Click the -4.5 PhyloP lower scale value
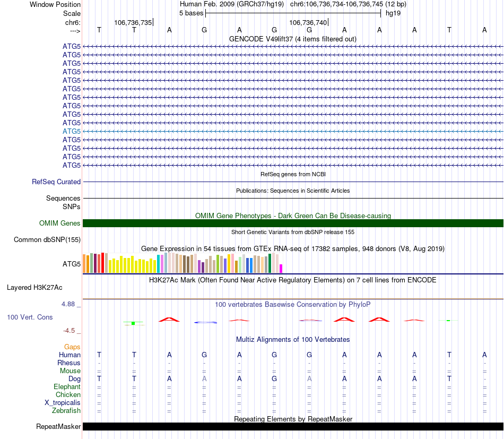The height and width of the screenshot is (439, 504). pyautogui.click(x=69, y=331)
